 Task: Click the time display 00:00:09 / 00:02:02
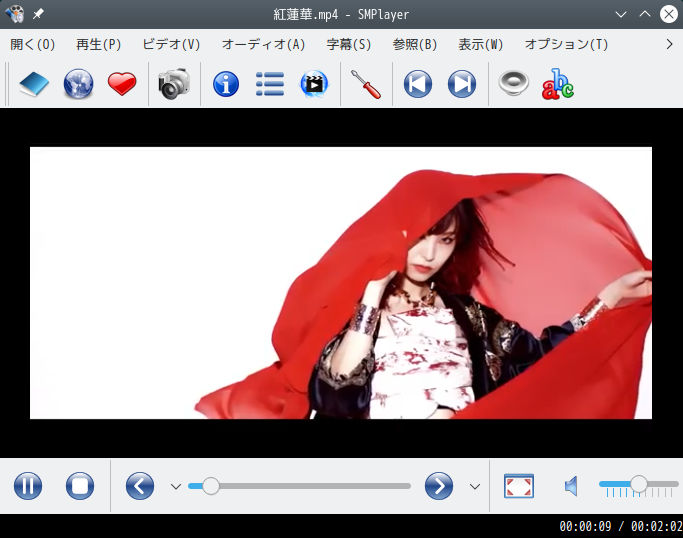coord(621,526)
